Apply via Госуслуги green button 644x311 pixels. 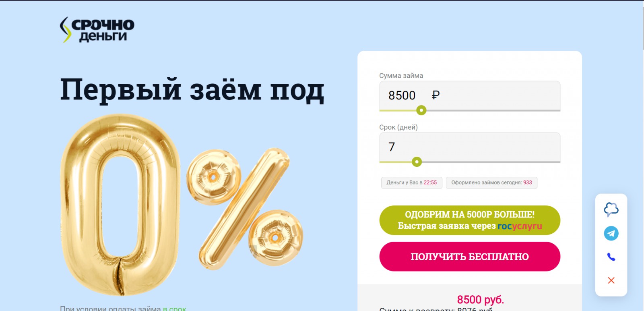[470, 220]
